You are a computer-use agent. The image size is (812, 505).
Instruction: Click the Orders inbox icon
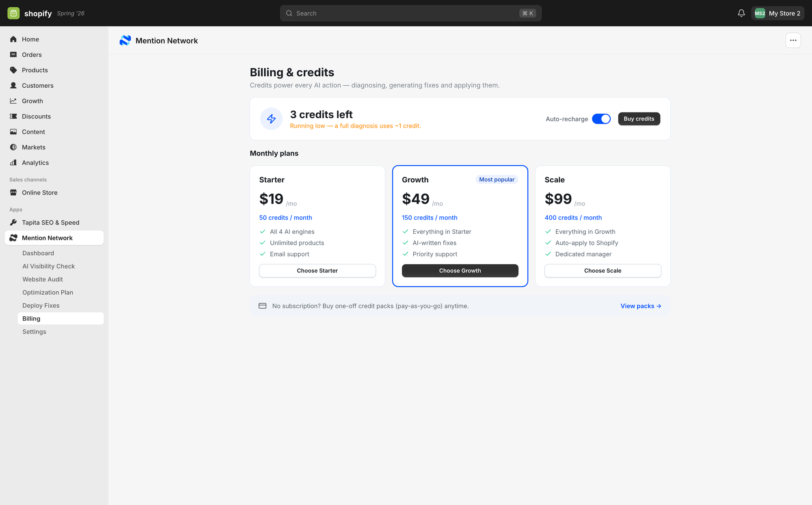pos(13,55)
